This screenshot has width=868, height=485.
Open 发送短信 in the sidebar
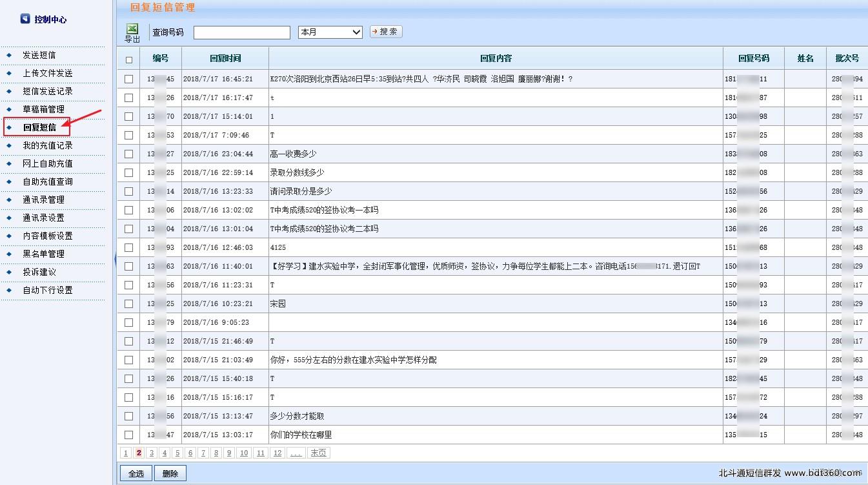pos(39,55)
